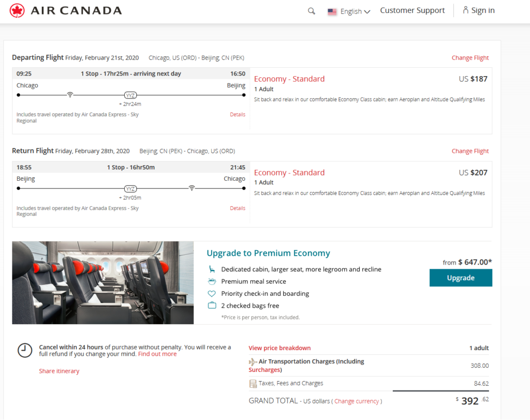Screen dimensions: 530x420
Task: Click the Upgrade to Premium Economy heading
Action: (269, 253)
